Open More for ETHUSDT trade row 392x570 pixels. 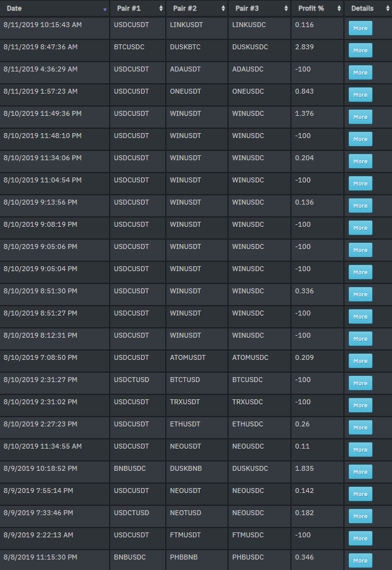[x=361, y=428]
